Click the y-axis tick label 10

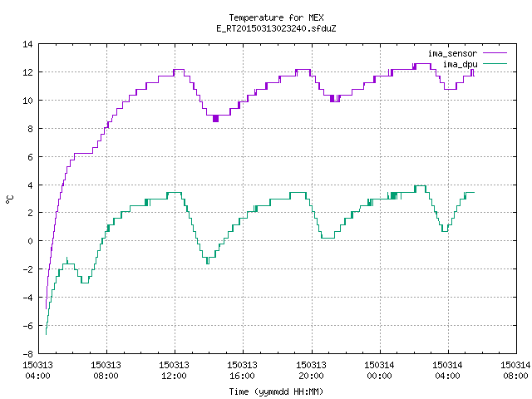27,101
